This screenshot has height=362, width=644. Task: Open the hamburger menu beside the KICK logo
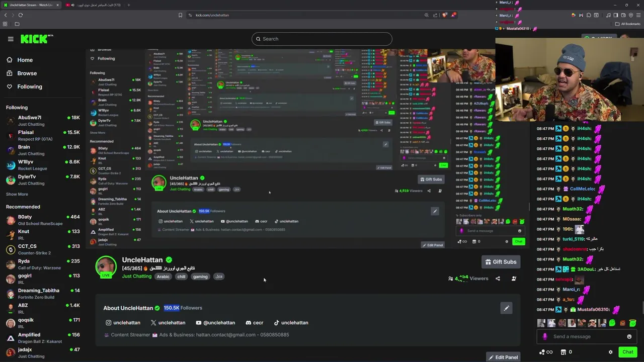click(x=11, y=39)
